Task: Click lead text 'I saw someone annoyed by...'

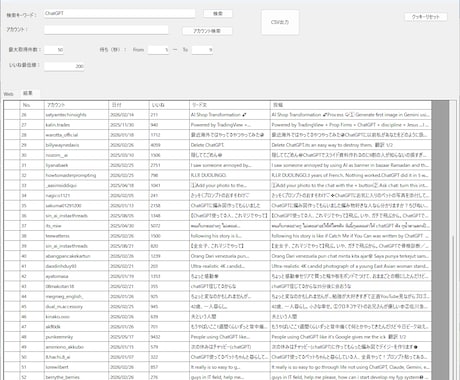Action: (x=230, y=165)
